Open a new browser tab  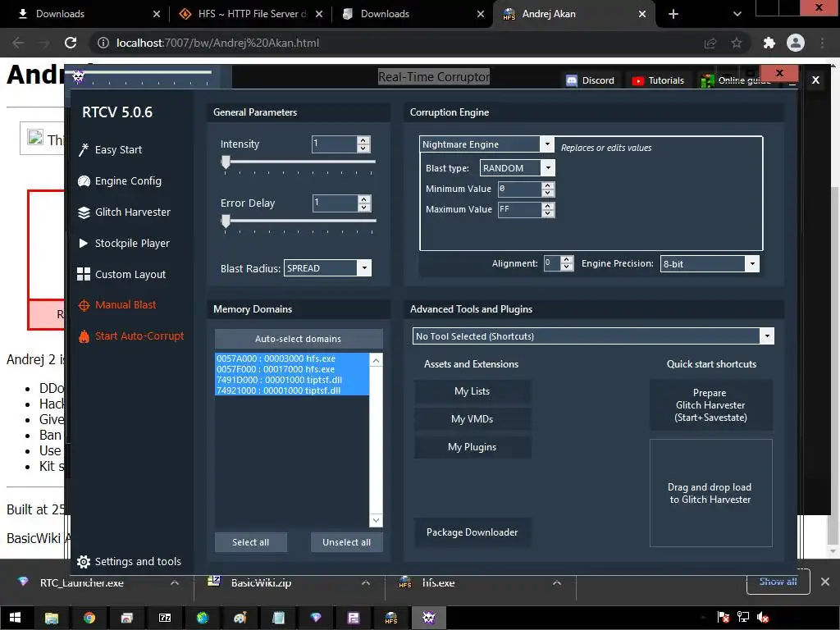[673, 14]
